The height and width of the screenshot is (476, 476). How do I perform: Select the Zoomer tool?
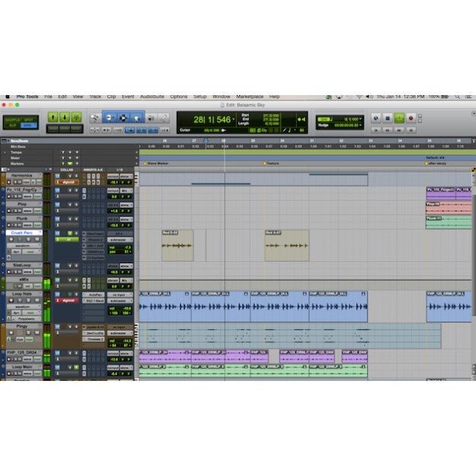pyautogui.click(x=95, y=118)
